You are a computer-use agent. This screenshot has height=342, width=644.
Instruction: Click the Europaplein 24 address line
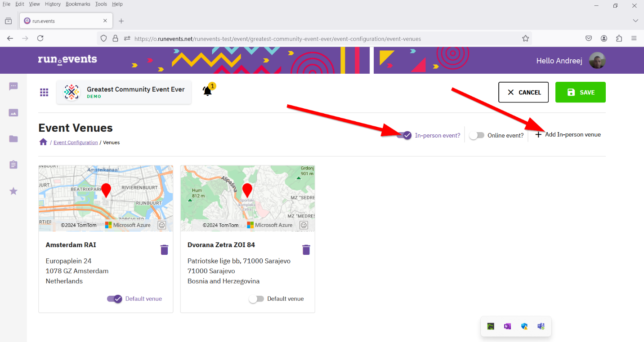(69, 261)
